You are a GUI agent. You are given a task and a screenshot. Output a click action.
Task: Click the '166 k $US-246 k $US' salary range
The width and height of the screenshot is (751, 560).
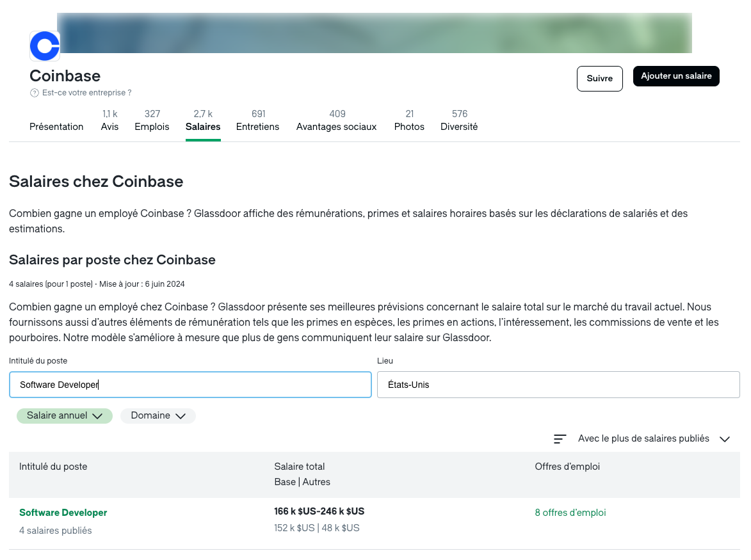click(319, 511)
